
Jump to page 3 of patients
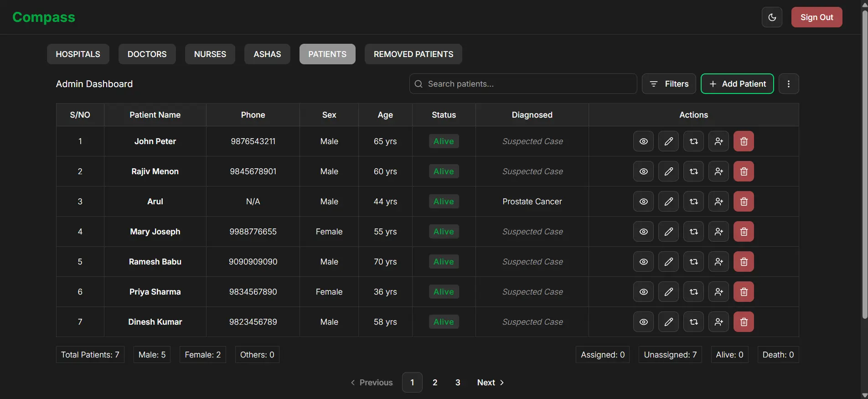(x=458, y=383)
